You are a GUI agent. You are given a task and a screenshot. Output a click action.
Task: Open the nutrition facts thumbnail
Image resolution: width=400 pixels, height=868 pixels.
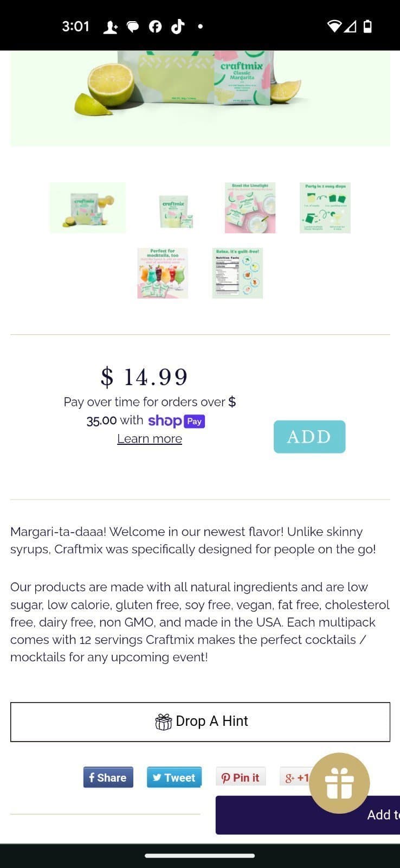[x=237, y=273]
